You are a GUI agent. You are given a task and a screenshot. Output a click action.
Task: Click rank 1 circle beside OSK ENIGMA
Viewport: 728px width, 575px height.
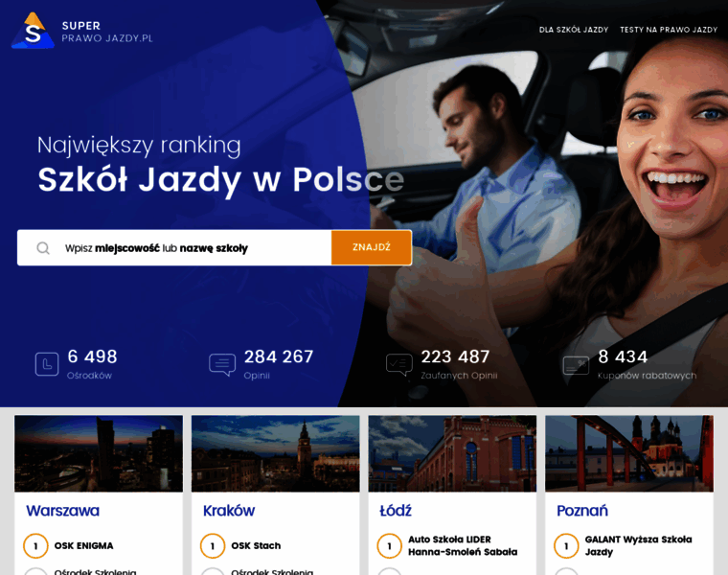35,545
